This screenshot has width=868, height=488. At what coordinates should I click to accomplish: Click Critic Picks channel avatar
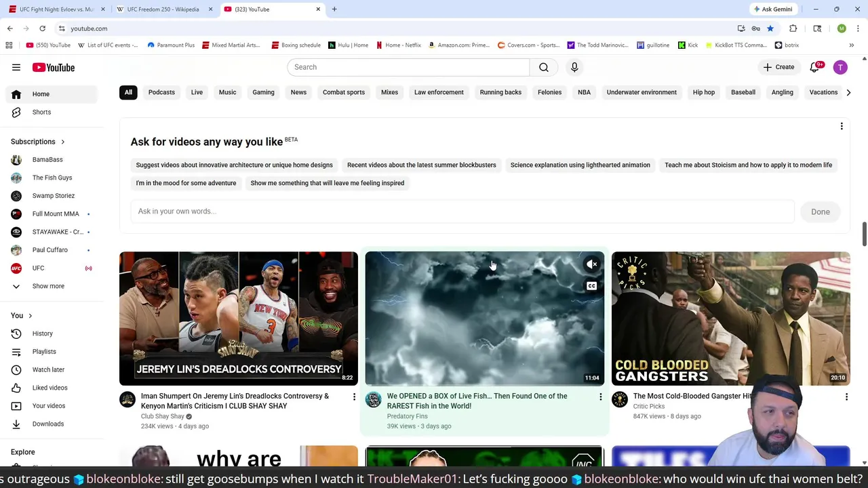[620, 400]
